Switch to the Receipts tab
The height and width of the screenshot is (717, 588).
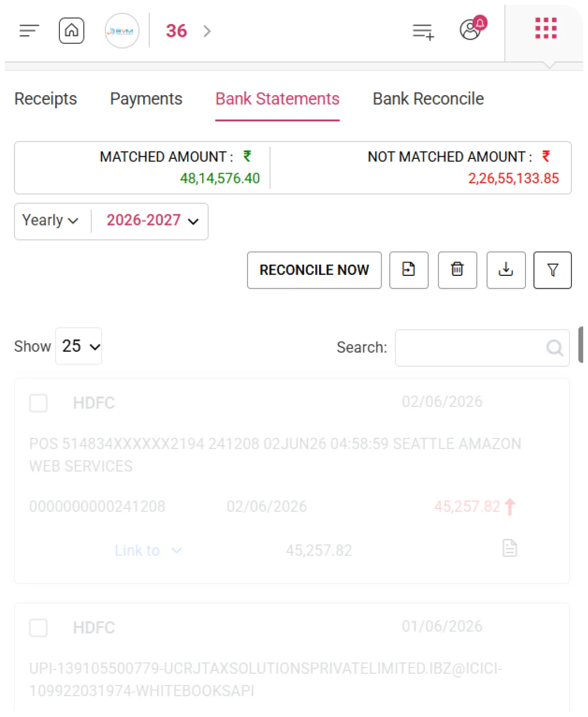pyautogui.click(x=45, y=99)
